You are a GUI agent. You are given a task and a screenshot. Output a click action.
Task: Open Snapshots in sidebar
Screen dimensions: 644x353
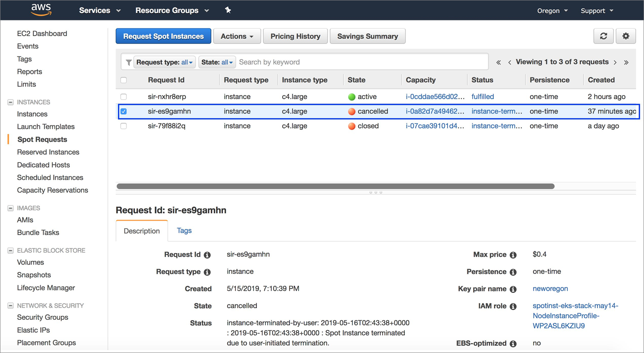34,275
